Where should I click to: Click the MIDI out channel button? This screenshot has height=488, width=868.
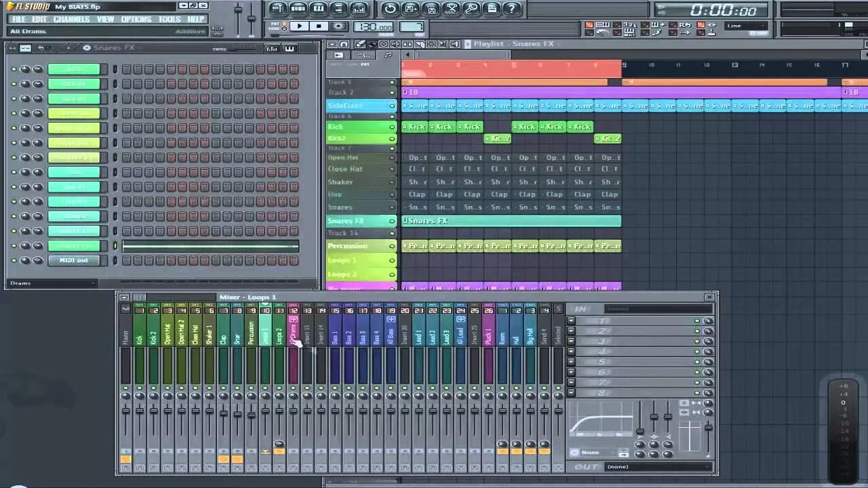[74, 260]
